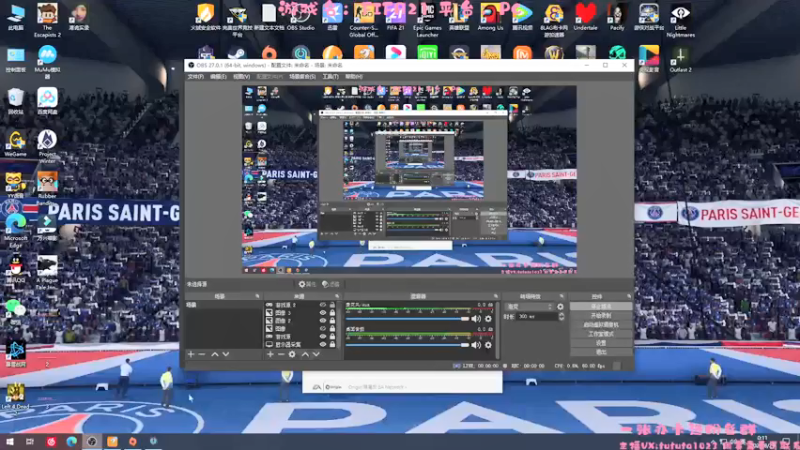
Task: Remove selected scene with minus icon
Action: pos(202,354)
